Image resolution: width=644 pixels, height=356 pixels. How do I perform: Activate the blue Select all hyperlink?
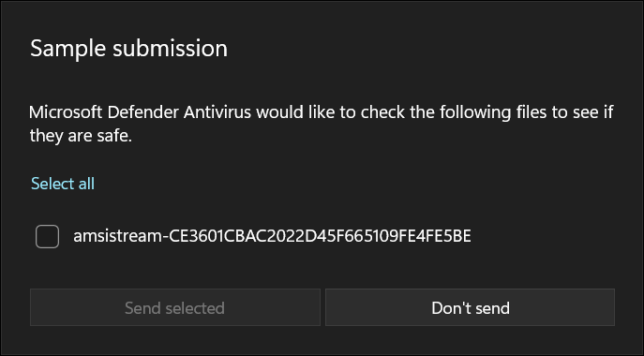[63, 184]
